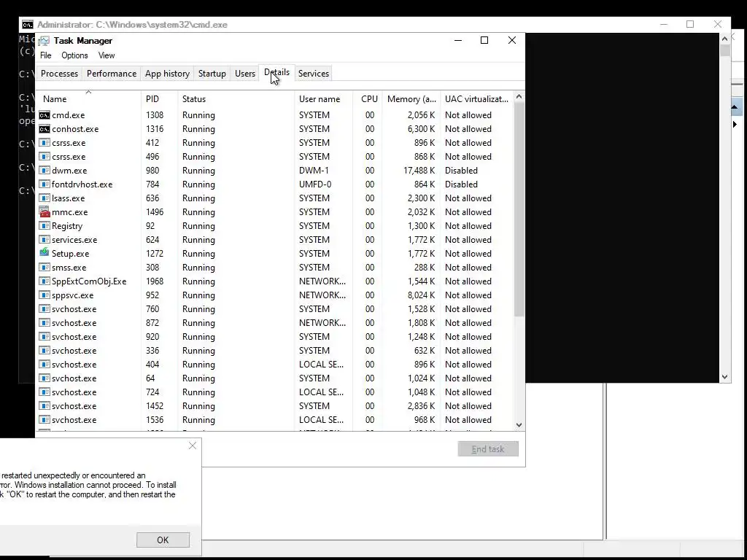Viewport: 747px width, 560px height.
Task: Click the dwm.exe process icon
Action: click(44, 171)
